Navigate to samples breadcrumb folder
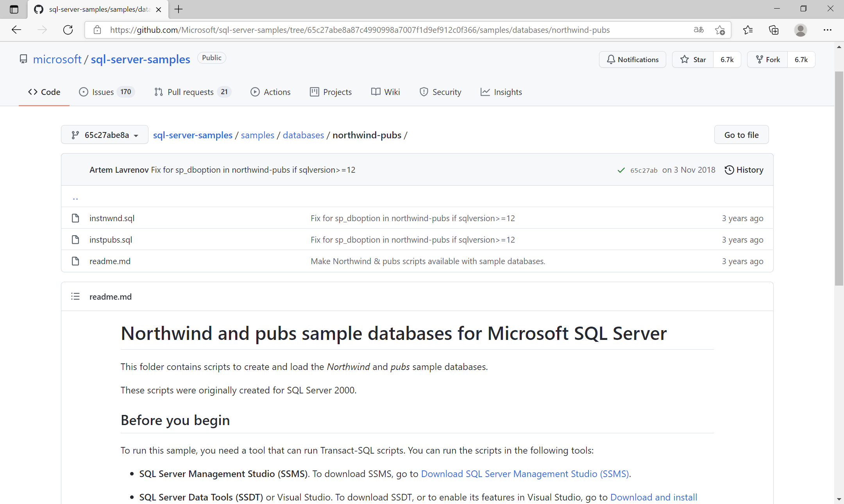This screenshot has width=844, height=504. [x=257, y=135]
